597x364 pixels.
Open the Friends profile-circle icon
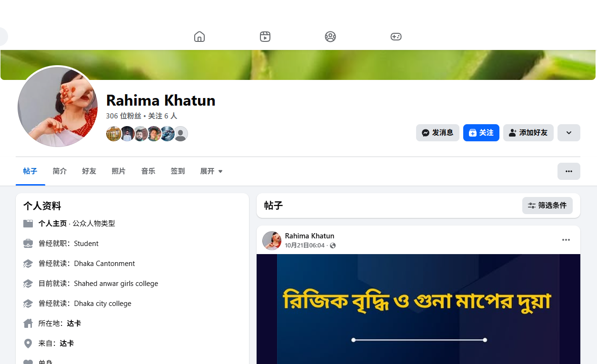(330, 37)
